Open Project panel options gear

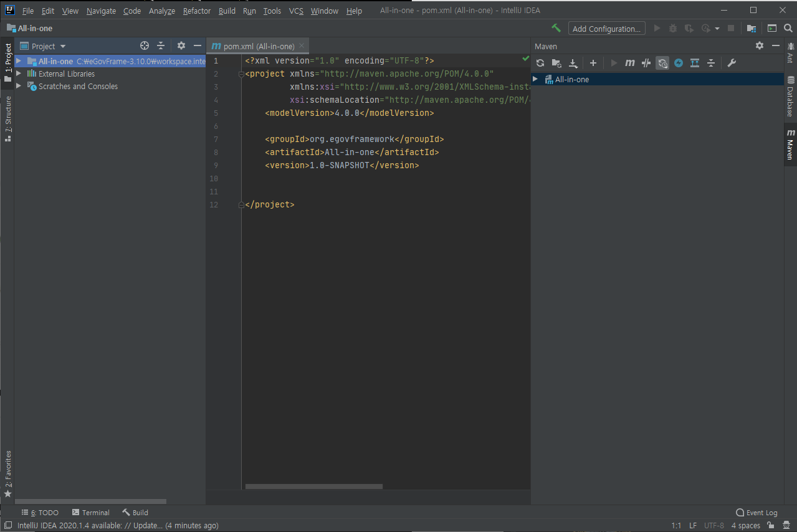pyautogui.click(x=180, y=45)
